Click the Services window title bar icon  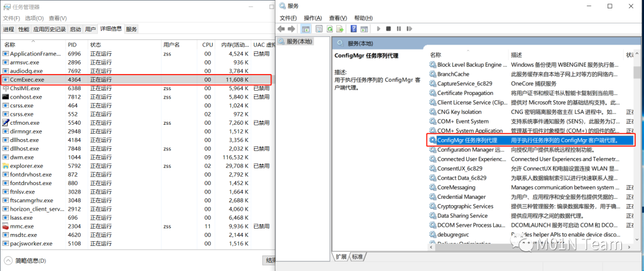tap(282, 6)
